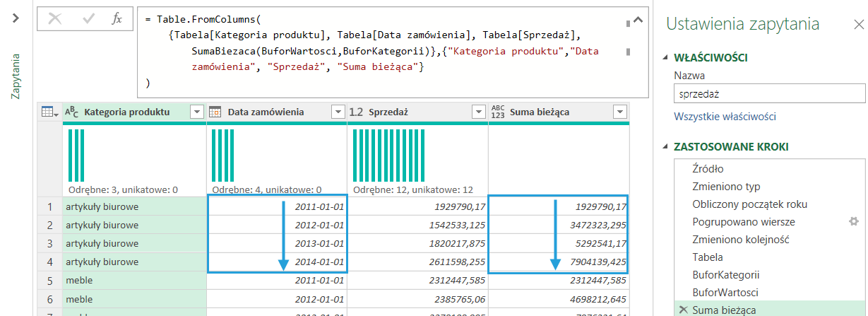Click date type icon of Data zamówienia
This screenshot has width=868, height=316.
(215, 112)
